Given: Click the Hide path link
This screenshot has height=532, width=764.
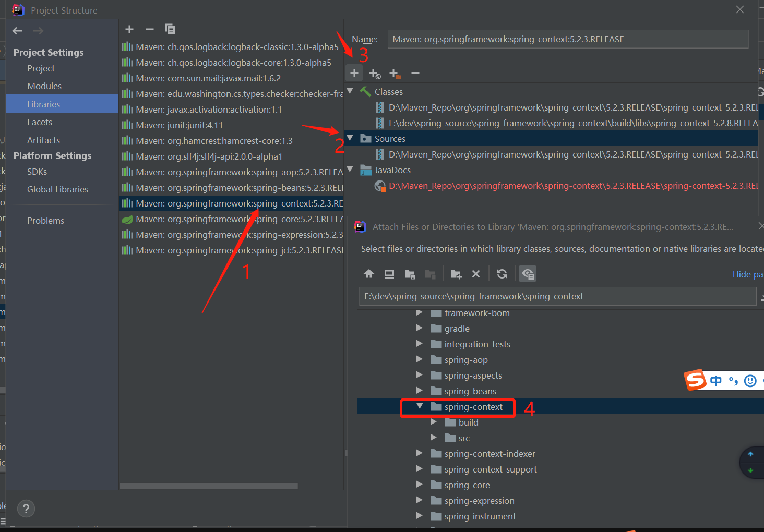Looking at the screenshot, I should coord(748,274).
